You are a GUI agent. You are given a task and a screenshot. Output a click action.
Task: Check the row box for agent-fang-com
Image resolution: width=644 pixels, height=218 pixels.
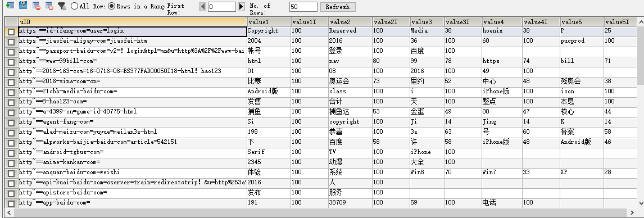(x=11, y=122)
